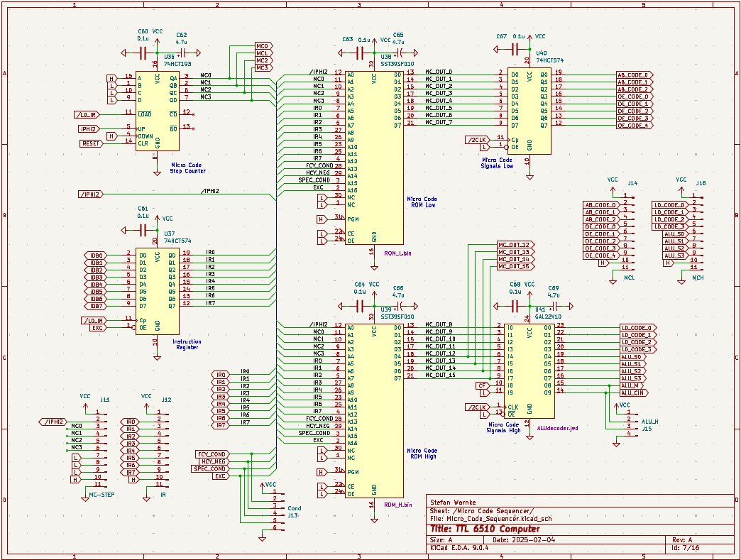Click the ALUdecoder.jed text
Viewport: 741px width, 560px height.
coord(558,428)
